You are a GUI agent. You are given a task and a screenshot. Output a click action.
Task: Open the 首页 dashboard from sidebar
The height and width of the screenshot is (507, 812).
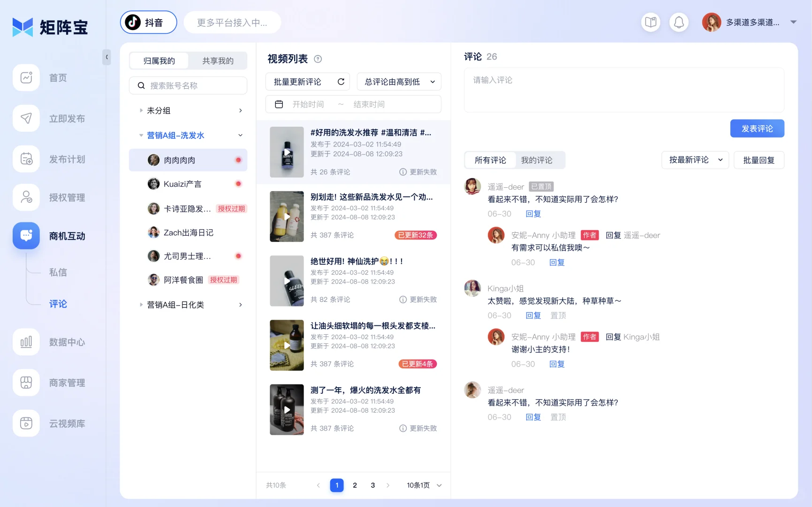point(57,77)
